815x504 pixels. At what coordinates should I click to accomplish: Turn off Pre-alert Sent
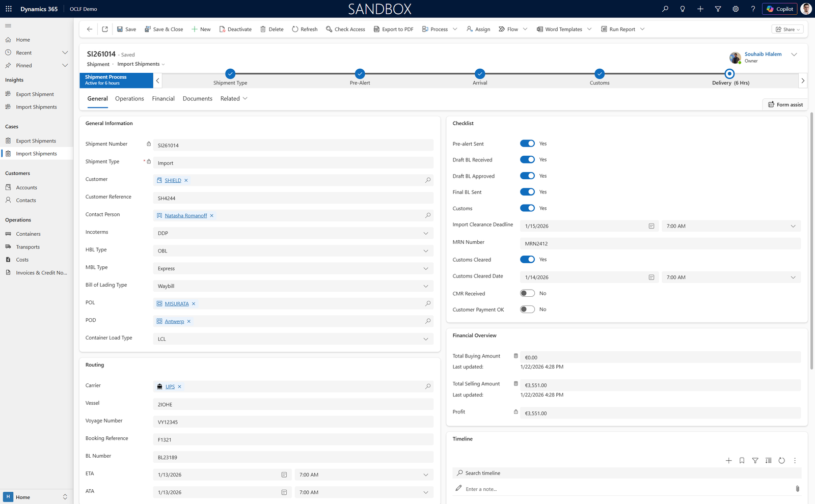click(527, 143)
